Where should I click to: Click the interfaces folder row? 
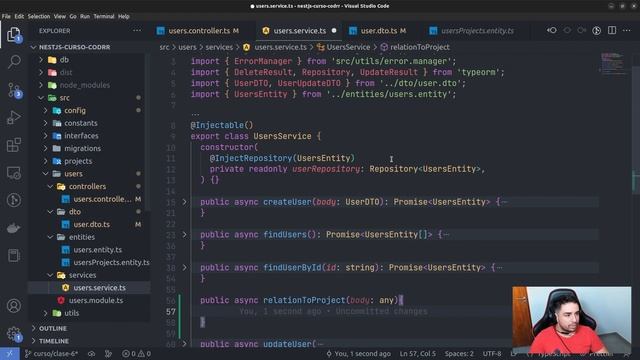tap(88, 136)
